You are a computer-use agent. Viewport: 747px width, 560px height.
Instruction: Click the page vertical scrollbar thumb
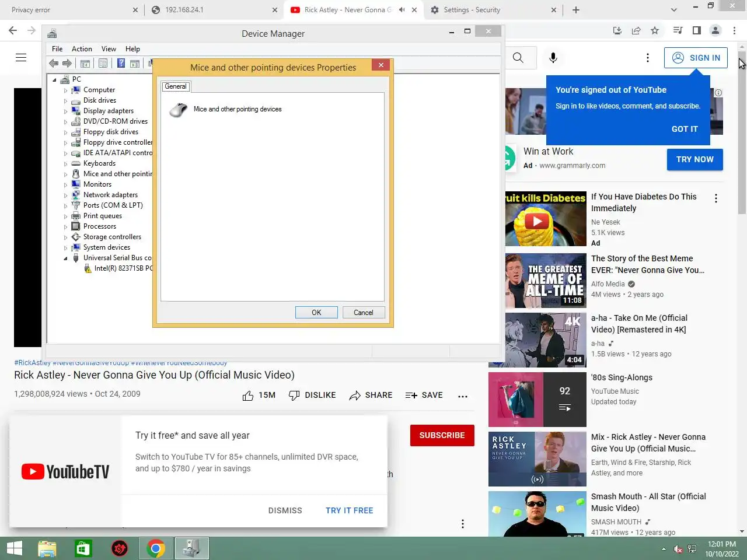[x=742, y=134]
